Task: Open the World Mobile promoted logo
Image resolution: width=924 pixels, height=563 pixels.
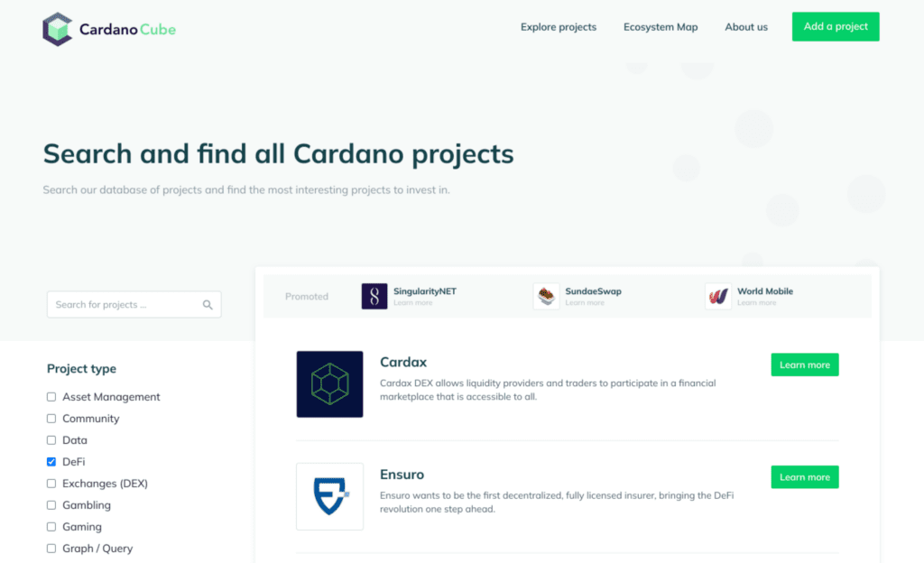Action: point(718,296)
